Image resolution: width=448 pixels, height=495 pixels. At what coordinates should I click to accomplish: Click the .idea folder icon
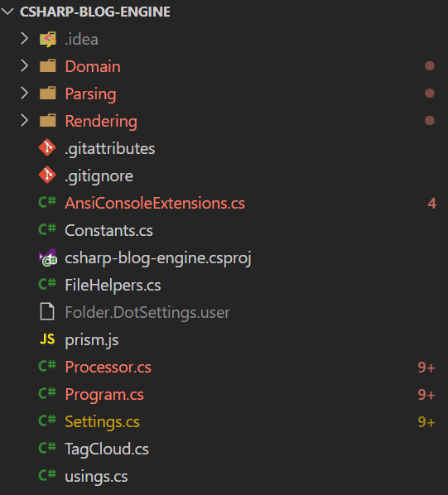coord(48,39)
